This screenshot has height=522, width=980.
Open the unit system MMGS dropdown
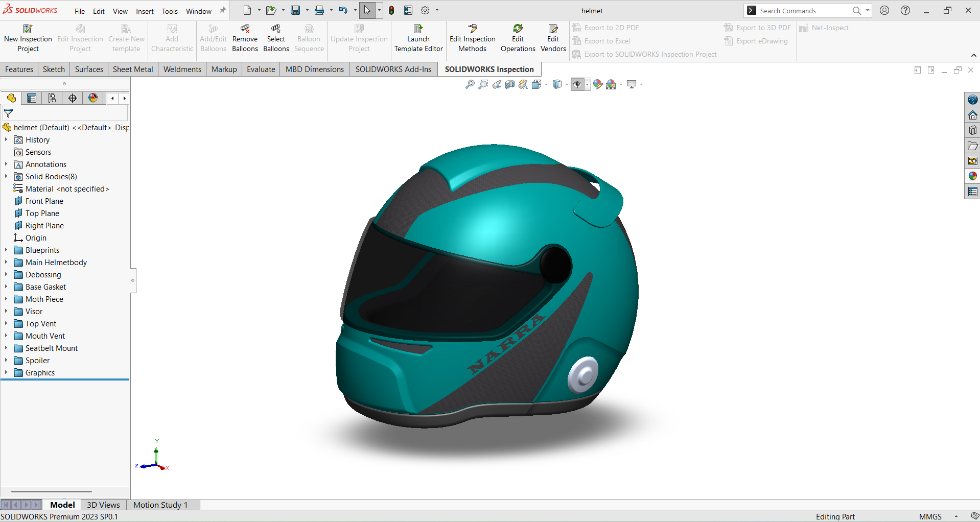956,516
